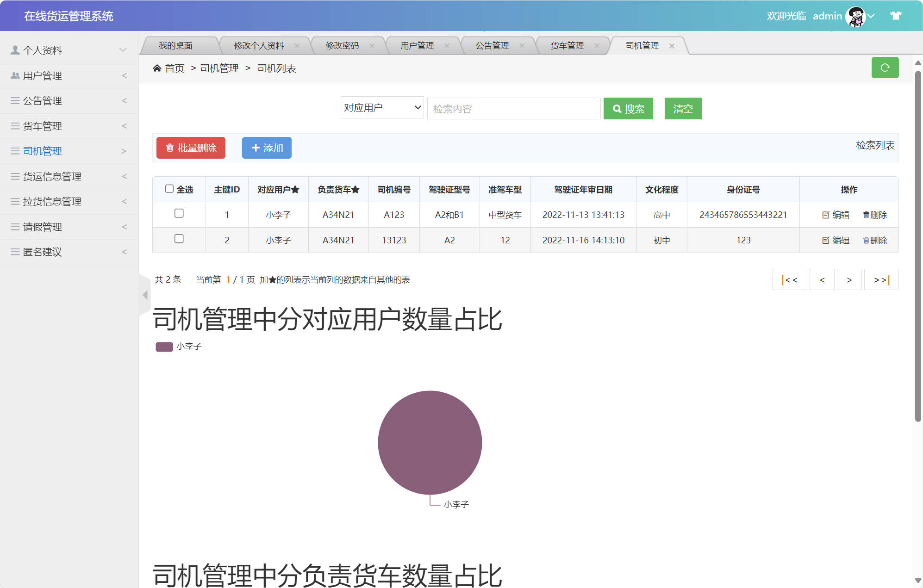The width and height of the screenshot is (923, 588).
Task: Check the checkbox for driver row 1
Action: point(179,214)
